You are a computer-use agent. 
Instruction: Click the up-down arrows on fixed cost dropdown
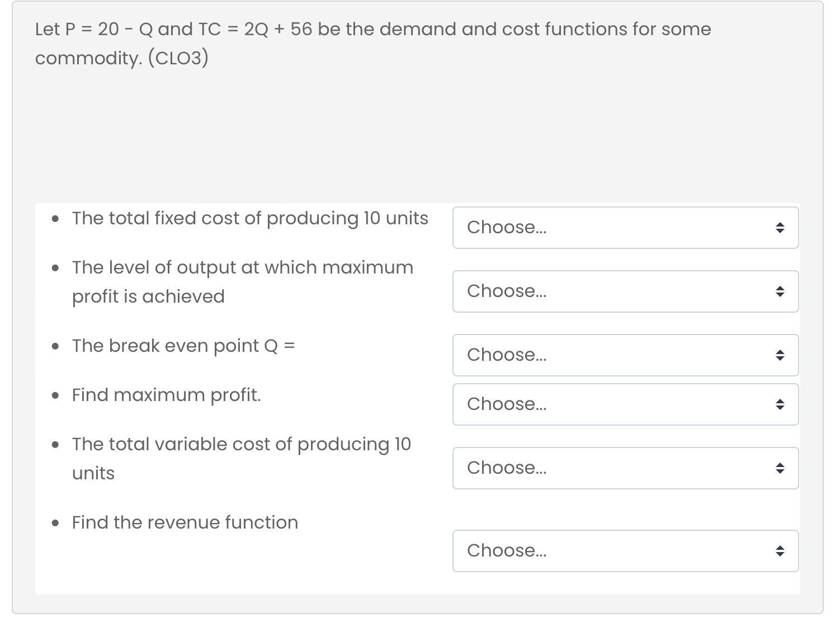click(x=780, y=228)
